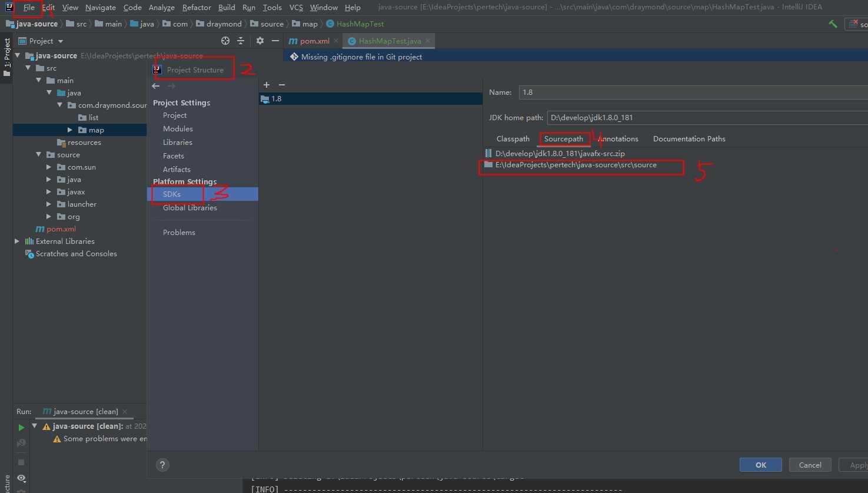
Task: Click the JDK home path field
Action: (x=707, y=118)
